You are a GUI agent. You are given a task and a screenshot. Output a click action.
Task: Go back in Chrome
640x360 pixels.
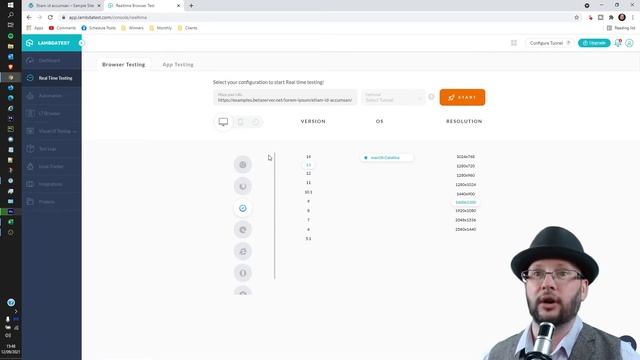click(29, 18)
